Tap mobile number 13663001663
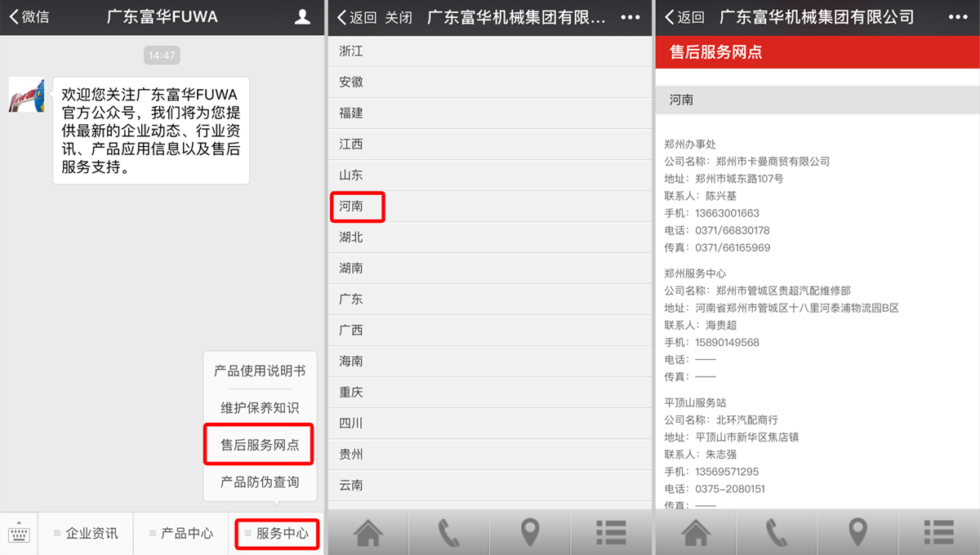The width and height of the screenshot is (980, 555). click(727, 213)
